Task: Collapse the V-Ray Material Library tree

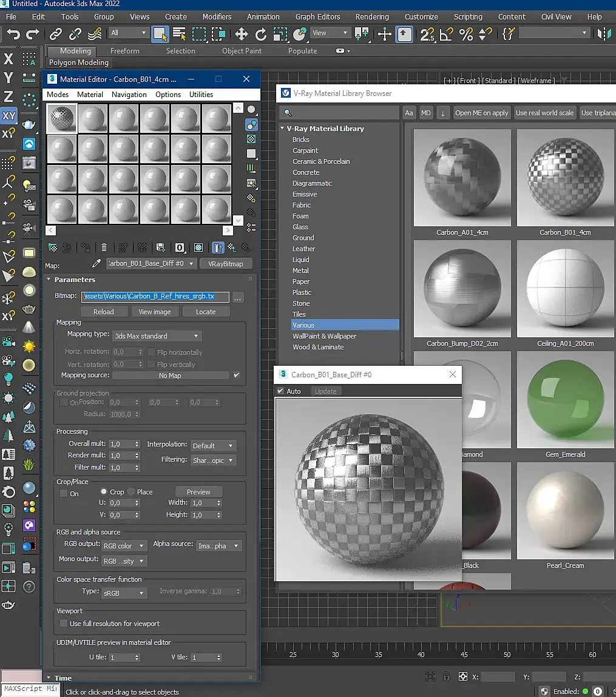Action: (282, 129)
